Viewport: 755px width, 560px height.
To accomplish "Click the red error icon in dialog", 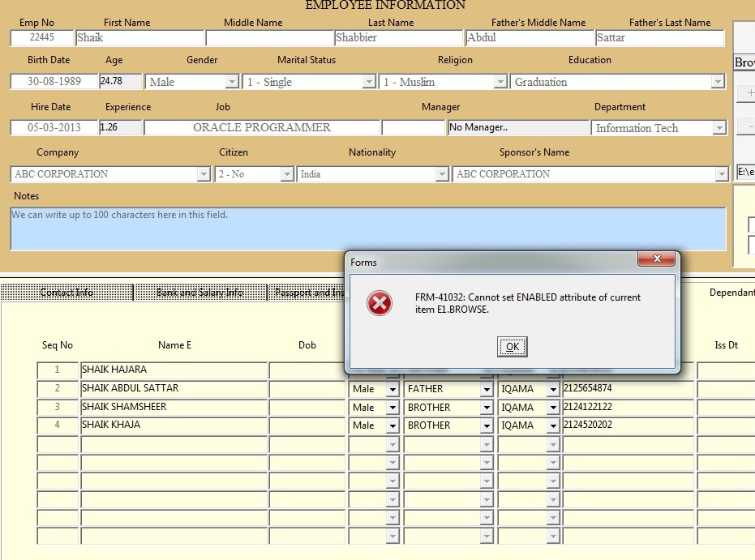I will pos(379,304).
